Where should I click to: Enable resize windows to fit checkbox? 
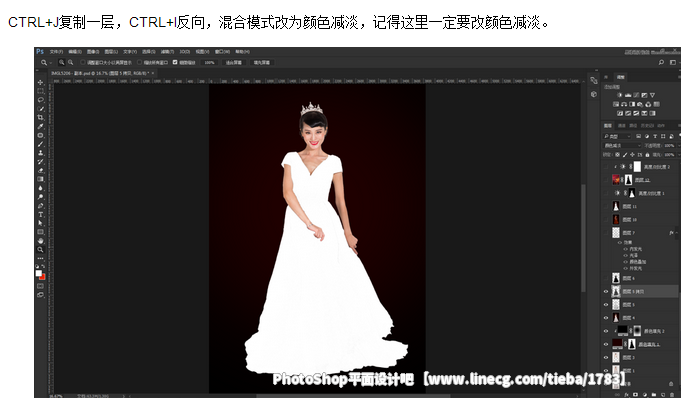pyautogui.click(x=83, y=63)
